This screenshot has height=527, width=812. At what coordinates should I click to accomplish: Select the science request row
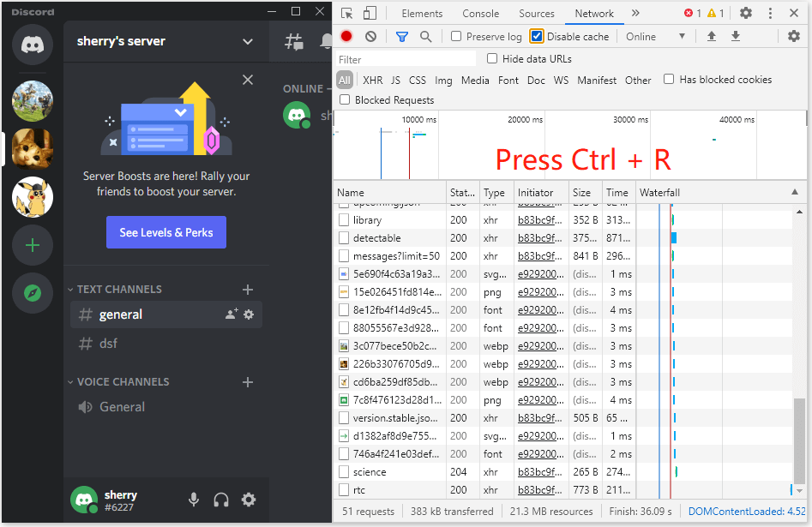click(x=562, y=471)
